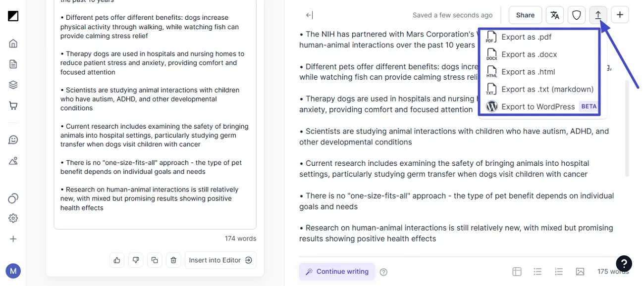The width and height of the screenshot is (644, 286).
Task: Copy the generated output text
Action: coord(155,260)
